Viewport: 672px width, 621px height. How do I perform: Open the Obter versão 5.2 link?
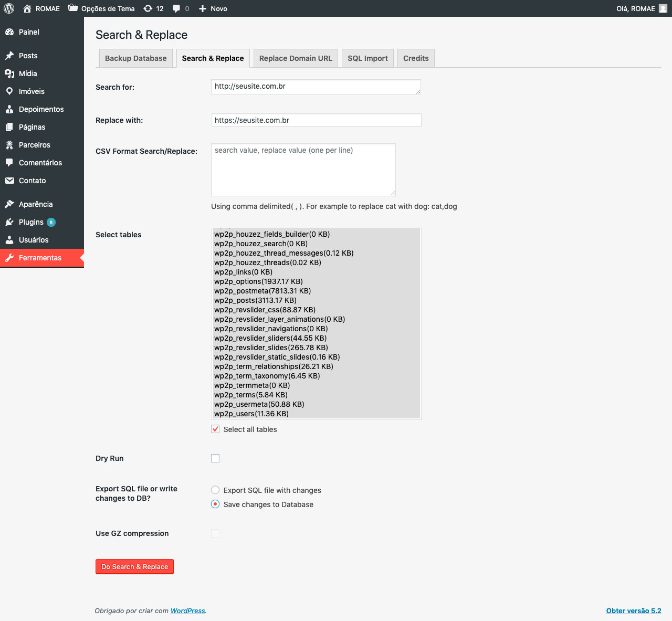coord(634,611)
